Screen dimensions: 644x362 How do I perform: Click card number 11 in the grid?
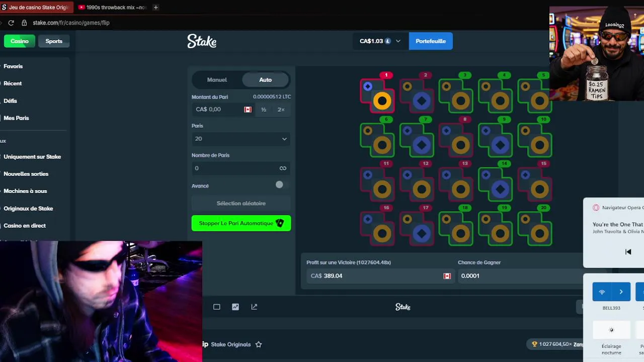pyautogui.click(x=377, y=184)
